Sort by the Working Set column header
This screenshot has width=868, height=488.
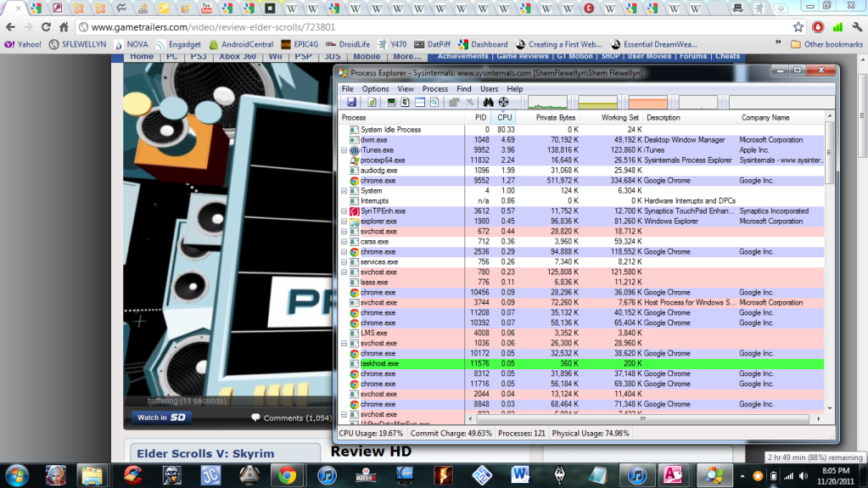[x=613, y=117]
